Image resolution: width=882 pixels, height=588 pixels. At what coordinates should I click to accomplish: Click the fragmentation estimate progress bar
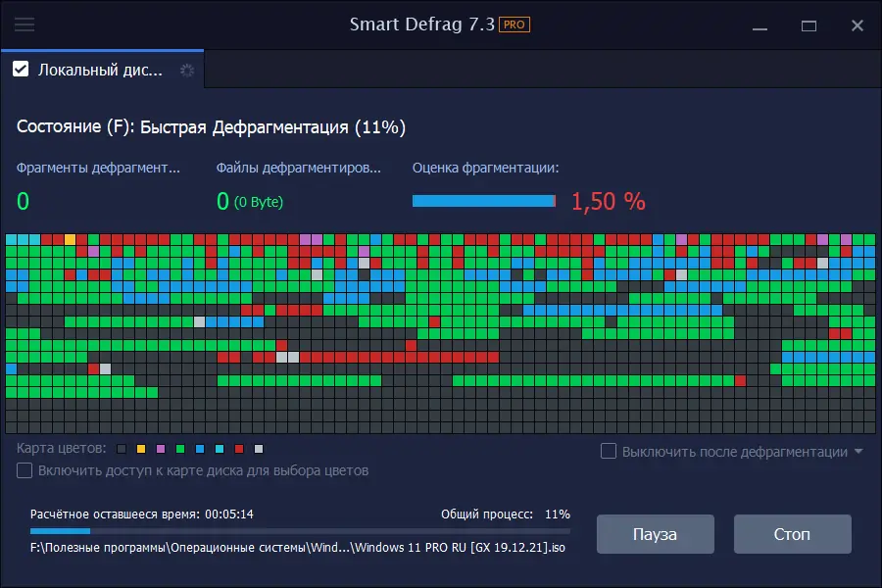click(x=484, y=201)
